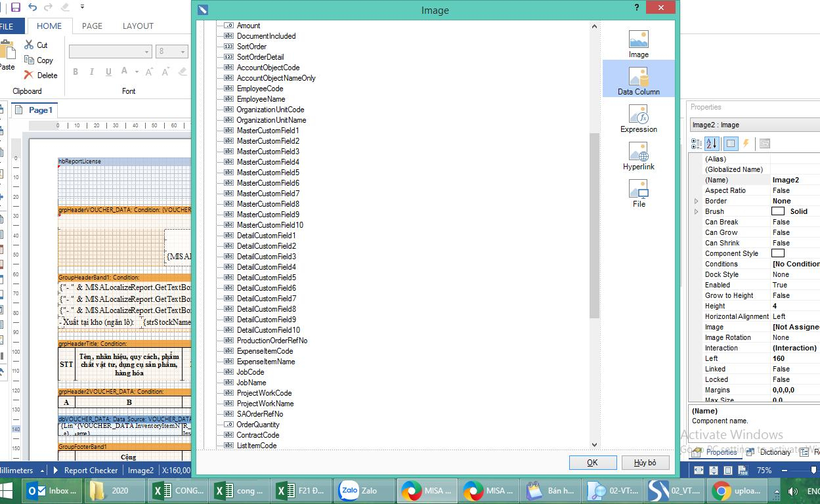Select the Hyperlink image source

pyautogui.click(x=638, y=156)
